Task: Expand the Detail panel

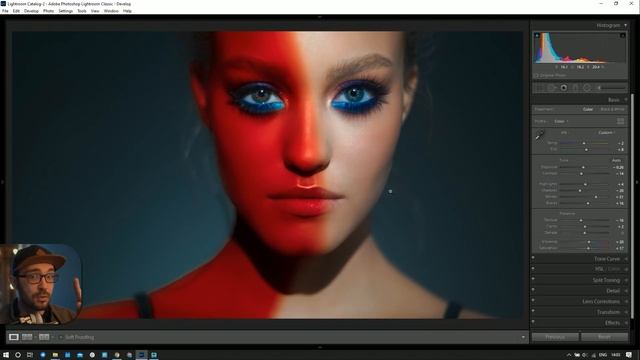Action: [x=626, y=291]
